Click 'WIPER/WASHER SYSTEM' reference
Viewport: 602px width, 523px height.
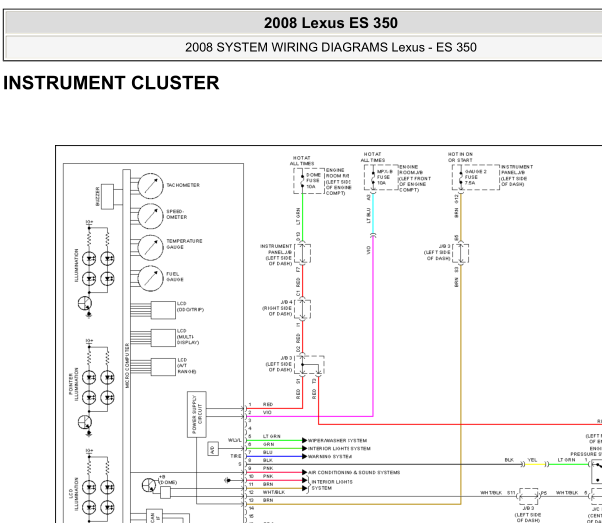(337, 440)
